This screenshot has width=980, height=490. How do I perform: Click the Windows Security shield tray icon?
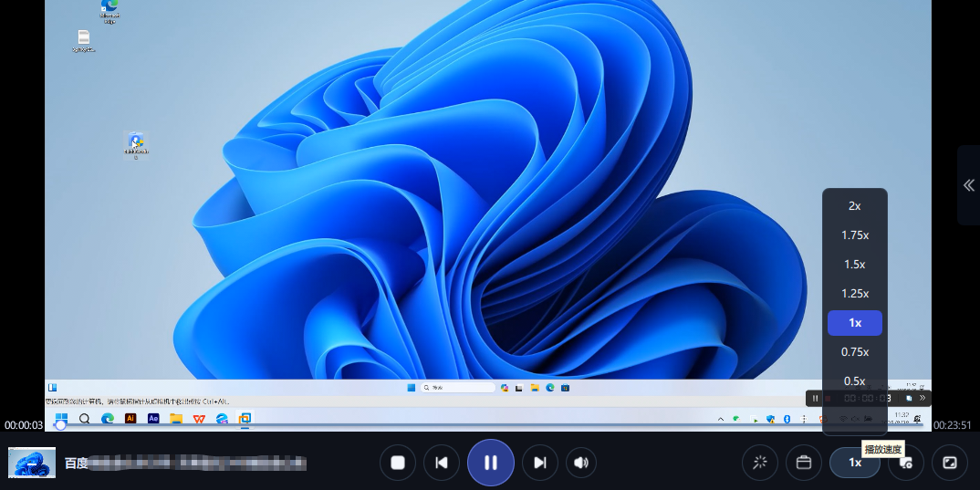pos(771,419)
